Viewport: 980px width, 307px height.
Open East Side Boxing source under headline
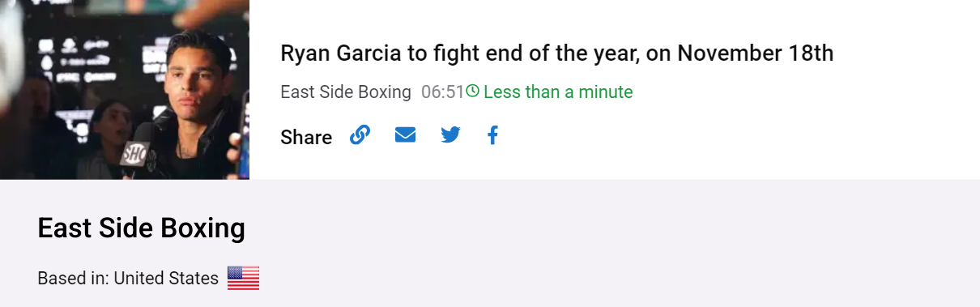point(346,92)
